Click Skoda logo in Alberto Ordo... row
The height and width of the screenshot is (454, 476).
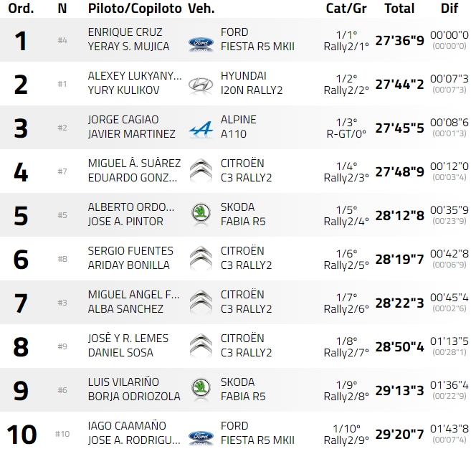pos(200,213)
